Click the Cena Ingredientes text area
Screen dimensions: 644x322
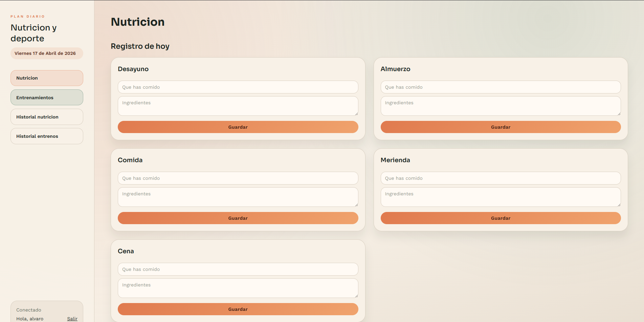click(x=238, y=288)
